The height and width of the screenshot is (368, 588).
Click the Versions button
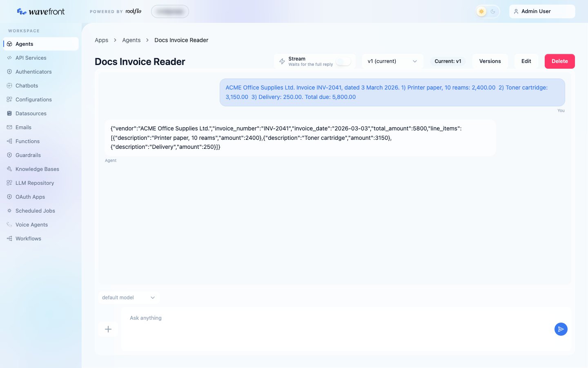point(490,61)
